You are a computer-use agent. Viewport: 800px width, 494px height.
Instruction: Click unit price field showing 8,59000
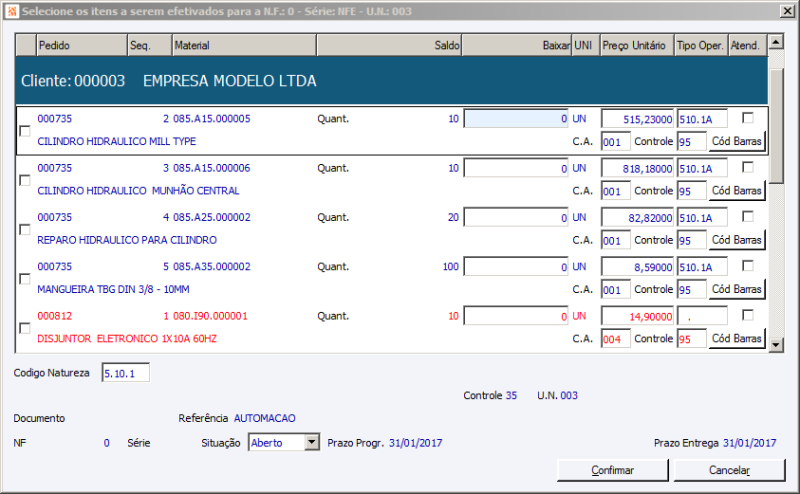click(637, 267)
